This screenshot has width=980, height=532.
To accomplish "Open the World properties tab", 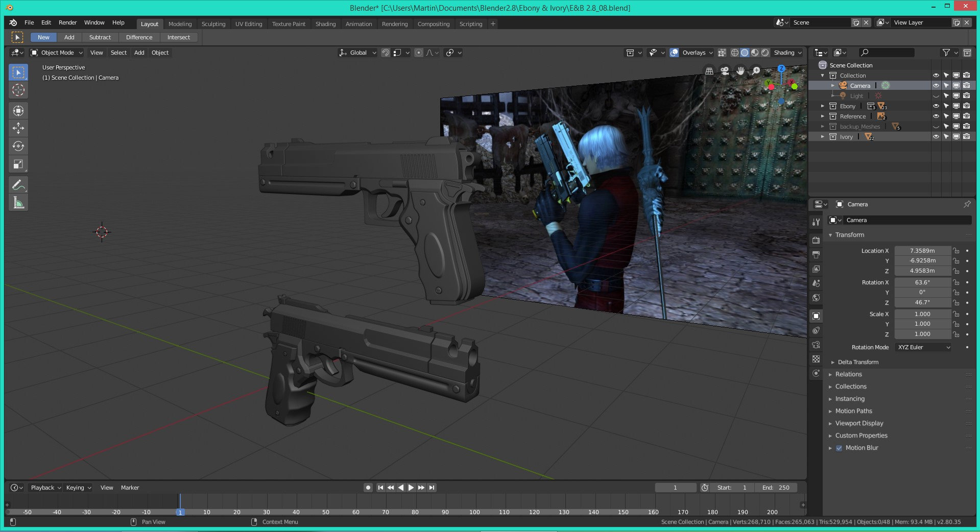I will [x=816, y=298].
